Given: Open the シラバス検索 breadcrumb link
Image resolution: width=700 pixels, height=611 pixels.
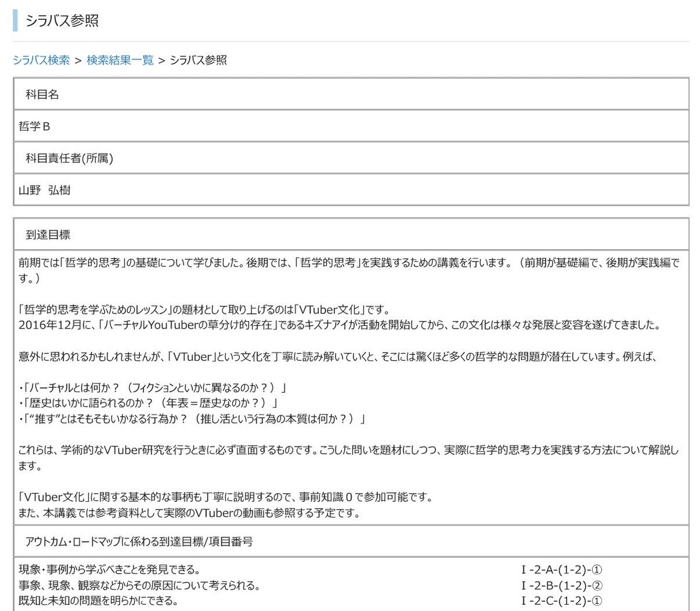Looking at the screenshot, I should [x=41, y=60].
